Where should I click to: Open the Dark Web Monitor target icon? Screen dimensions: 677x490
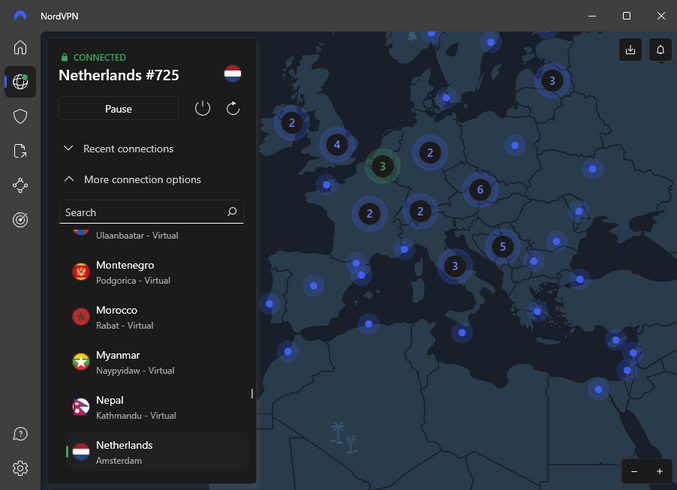pyautogui.click(x=20, y=220)
